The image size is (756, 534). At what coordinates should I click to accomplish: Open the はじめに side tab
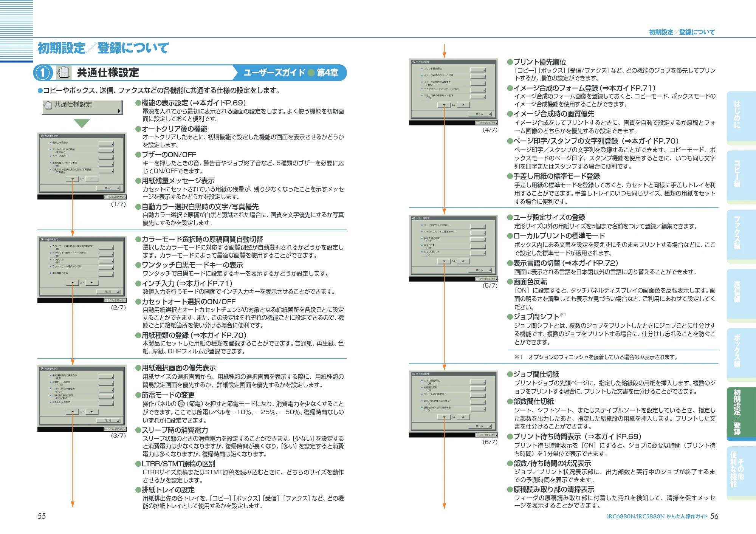741,118
